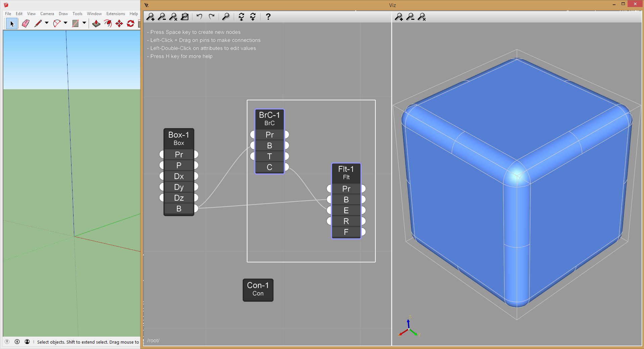Select the Eraser tool in SketchUp toolbar
This screenshot has width=644, height=349.
[26, 23]
